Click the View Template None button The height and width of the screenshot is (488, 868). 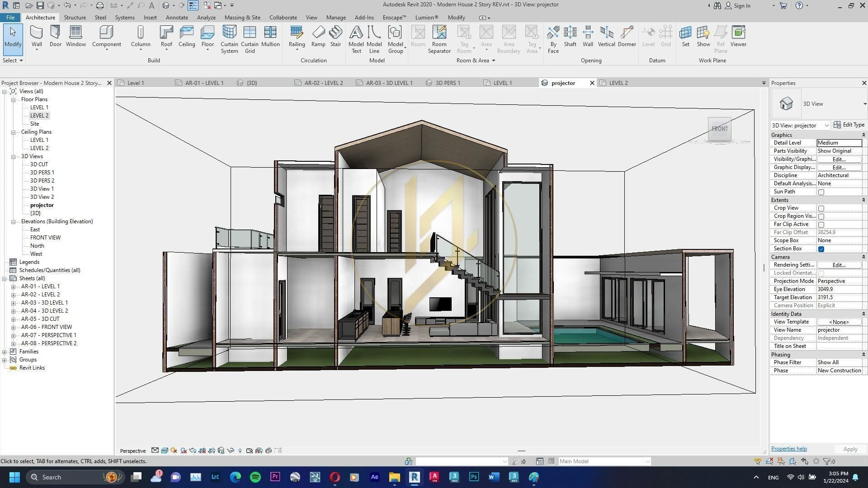click(x=839, y=322)
